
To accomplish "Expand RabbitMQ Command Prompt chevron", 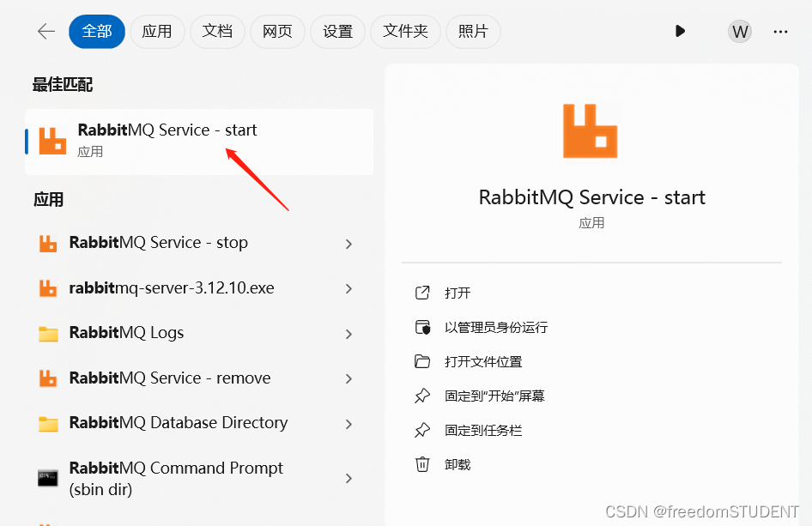I will (348, 478).
